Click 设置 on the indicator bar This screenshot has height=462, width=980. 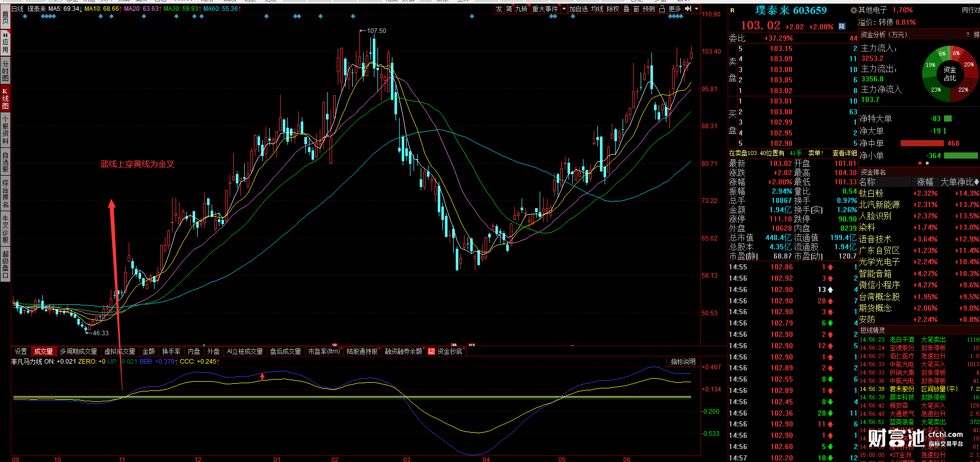click(21, 351)
